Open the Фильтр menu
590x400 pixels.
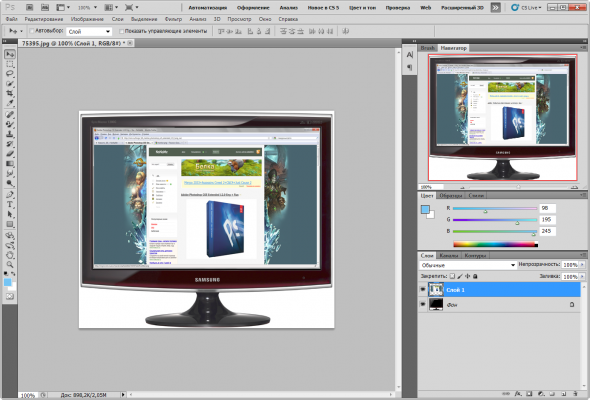[173, 19]
